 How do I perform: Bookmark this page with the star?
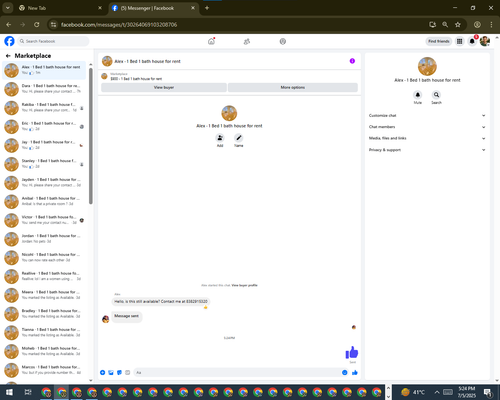tap(458, 25)
